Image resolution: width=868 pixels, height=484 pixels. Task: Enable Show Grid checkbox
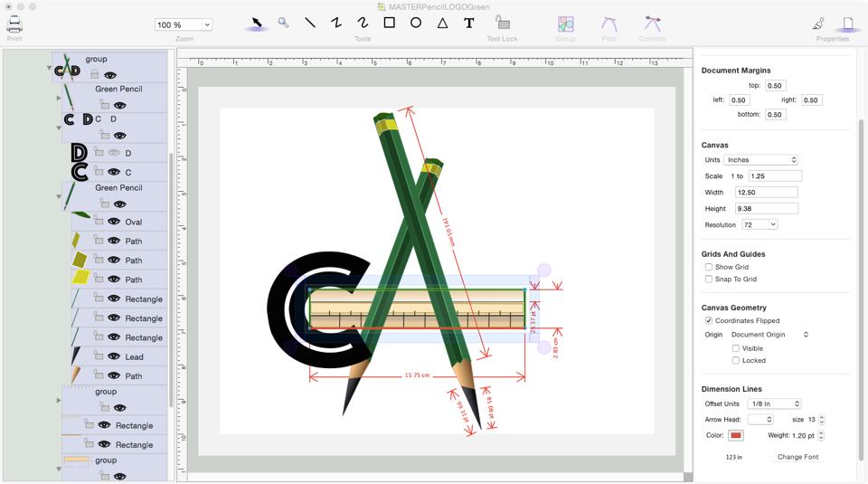click(709, 267)
